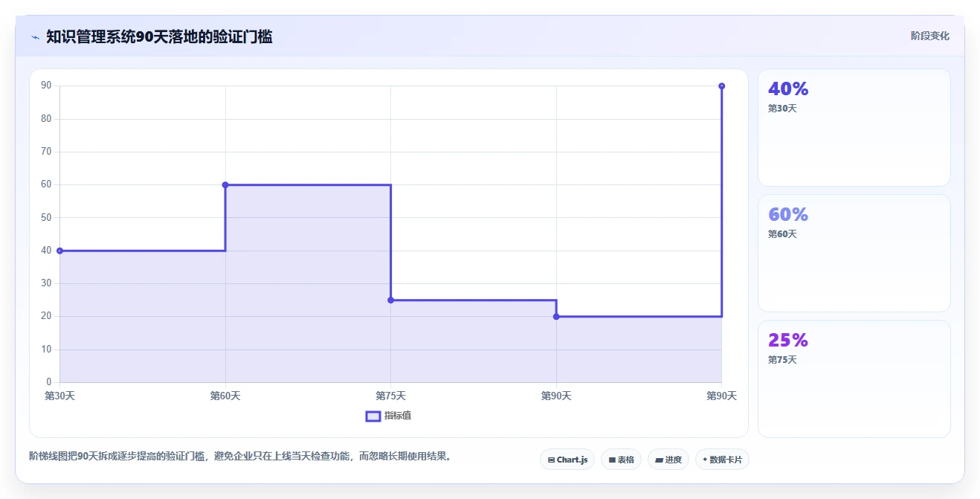Click the chart title 知识管理系统90天落地的验证门槛
Screen dimensions: 980x499
[x=159, y=36]
